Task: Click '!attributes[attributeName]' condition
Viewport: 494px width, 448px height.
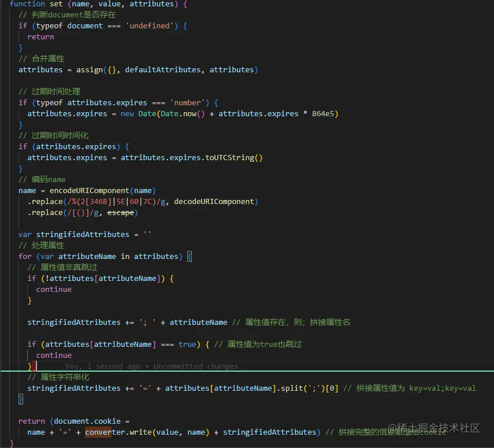Action: tap(103, 279)
